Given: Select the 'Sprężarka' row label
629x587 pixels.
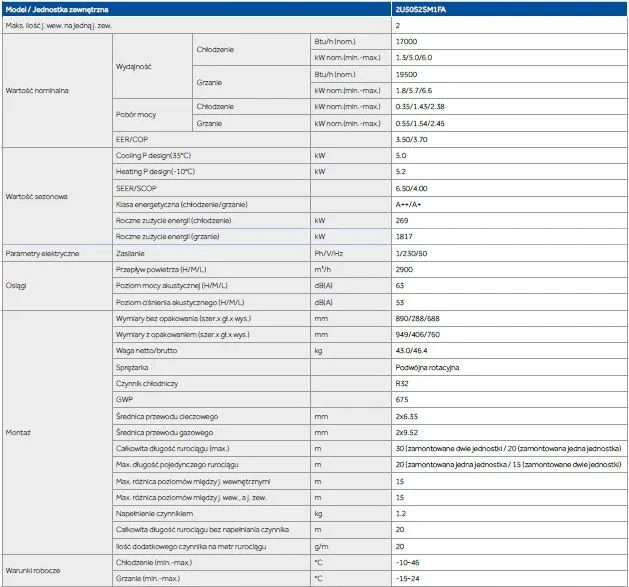Looking at the screenshot, I should 132,368.
